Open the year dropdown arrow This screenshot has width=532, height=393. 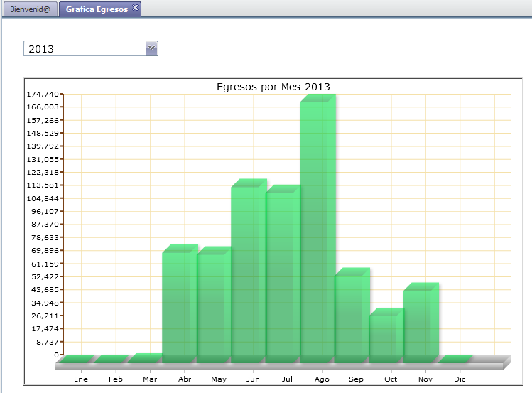[x=151, y=48]
